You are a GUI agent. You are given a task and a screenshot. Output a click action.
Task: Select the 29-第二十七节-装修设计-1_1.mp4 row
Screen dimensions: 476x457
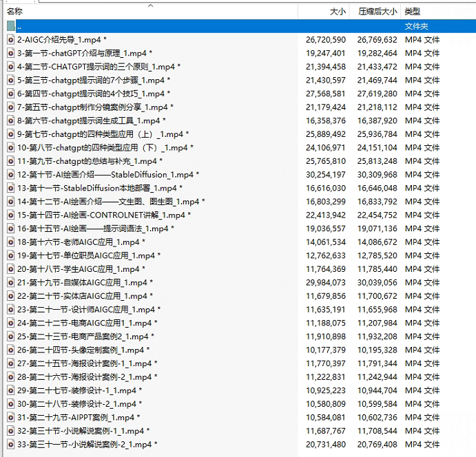point(76,390)
